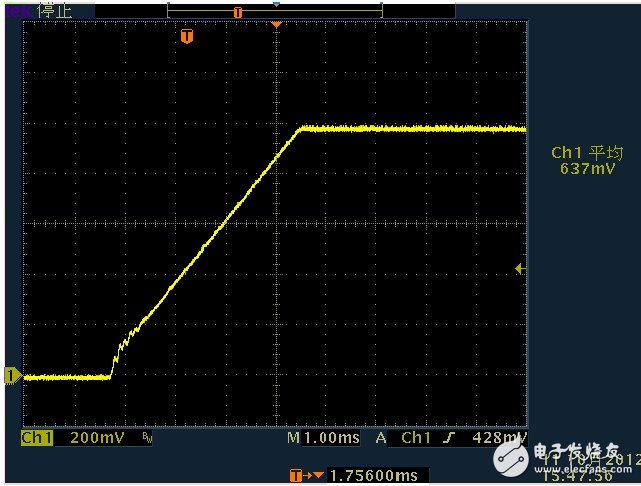
Task: Click the bandwidth limit Bw icon
Action: coord(147,438)
